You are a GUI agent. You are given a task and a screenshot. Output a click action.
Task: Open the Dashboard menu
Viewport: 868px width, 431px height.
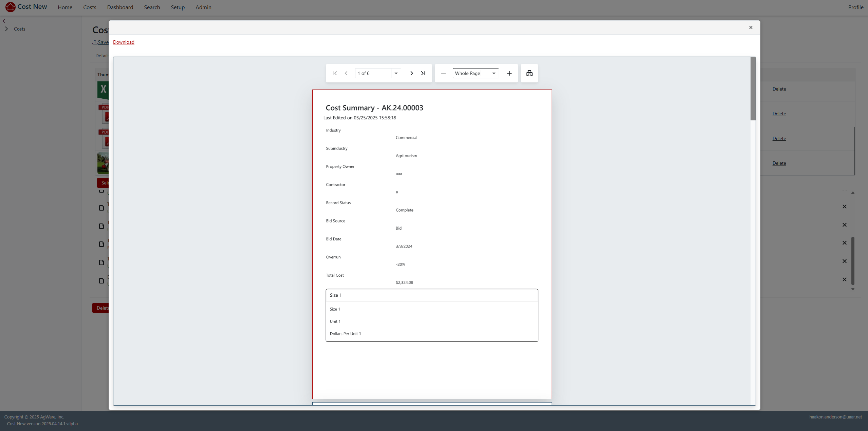pyautogui.click(x=120, y=7)
